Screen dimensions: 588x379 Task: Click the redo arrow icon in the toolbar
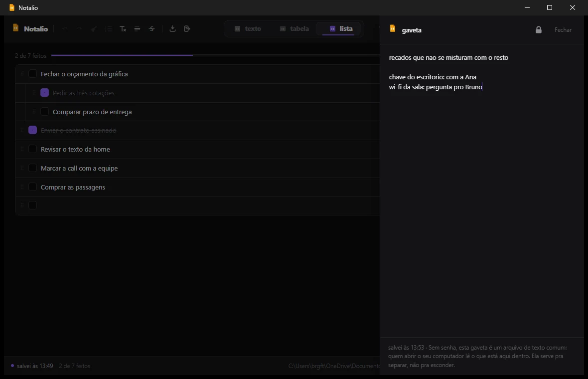click(79, 29)
